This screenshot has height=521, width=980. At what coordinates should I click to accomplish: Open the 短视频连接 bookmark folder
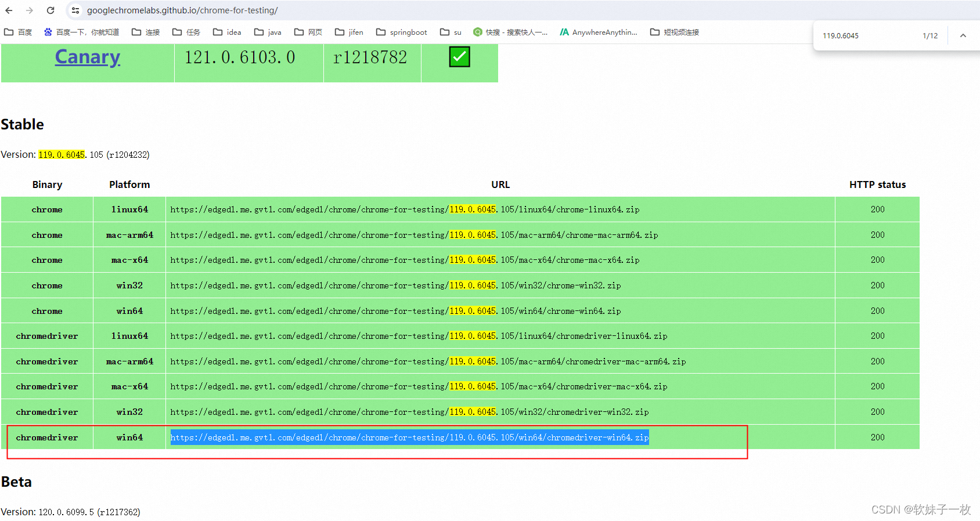[x=675, y=32]
